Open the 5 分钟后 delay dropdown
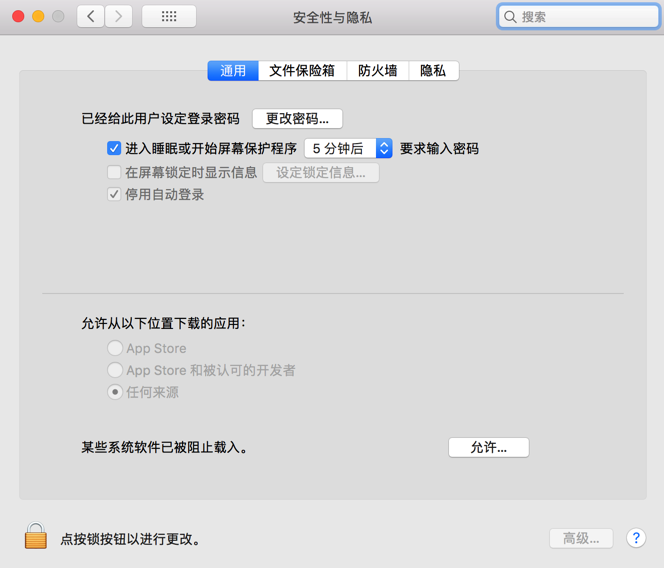This screenshot has width=664, height=568. coord(349,148)
